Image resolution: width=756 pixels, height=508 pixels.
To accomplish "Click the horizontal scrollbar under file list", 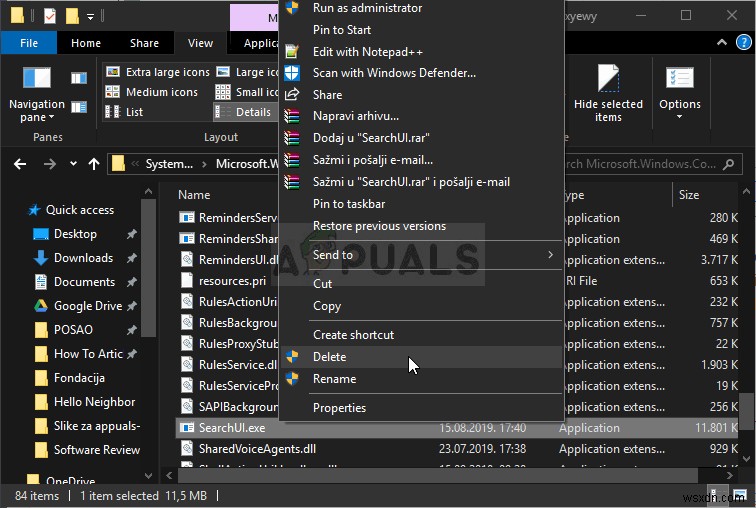I will (x=438, y=475).
